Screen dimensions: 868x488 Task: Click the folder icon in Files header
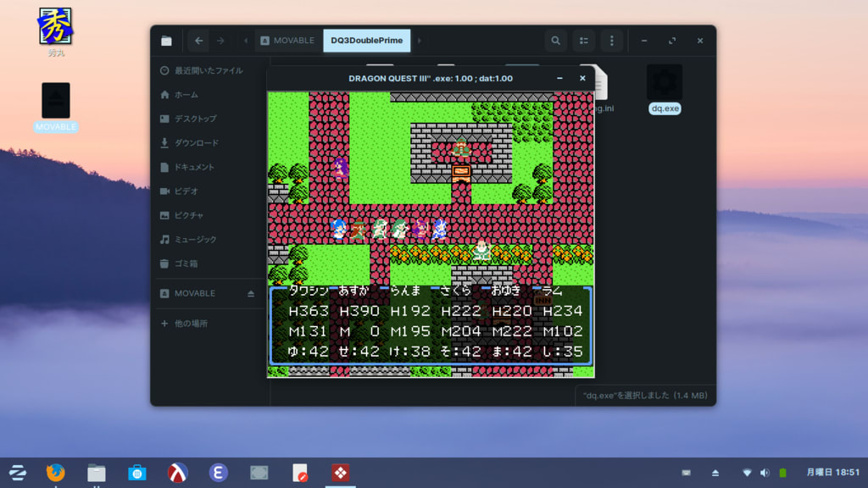(x=166, y=41)
